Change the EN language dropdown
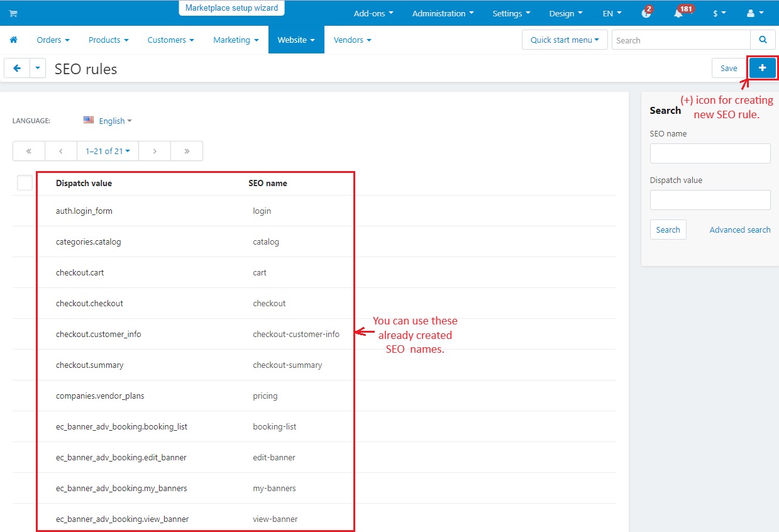779x532 pixels. pyautogui.click(x=612, y=13)
